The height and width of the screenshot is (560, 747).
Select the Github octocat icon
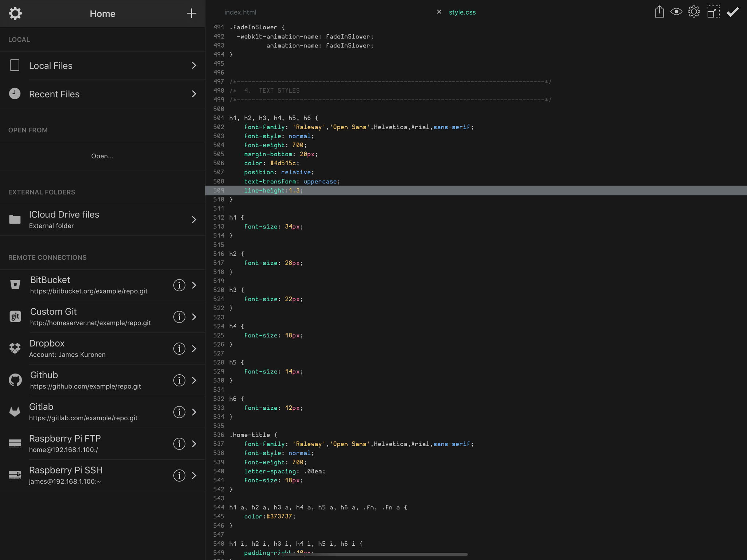[x=15, y=380]
